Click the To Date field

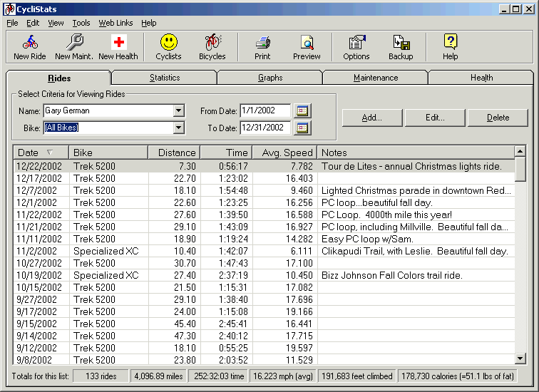click(265, 128)
